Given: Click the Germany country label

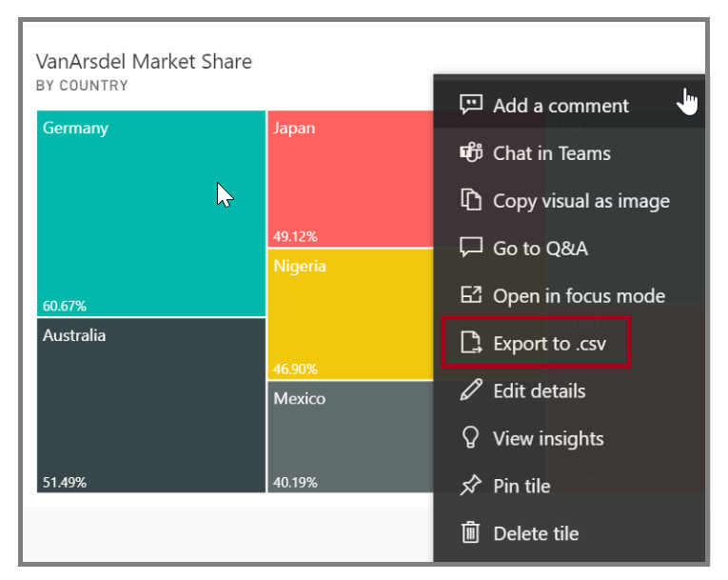Looking at the screenshot, I should click(x=75, y=129).
